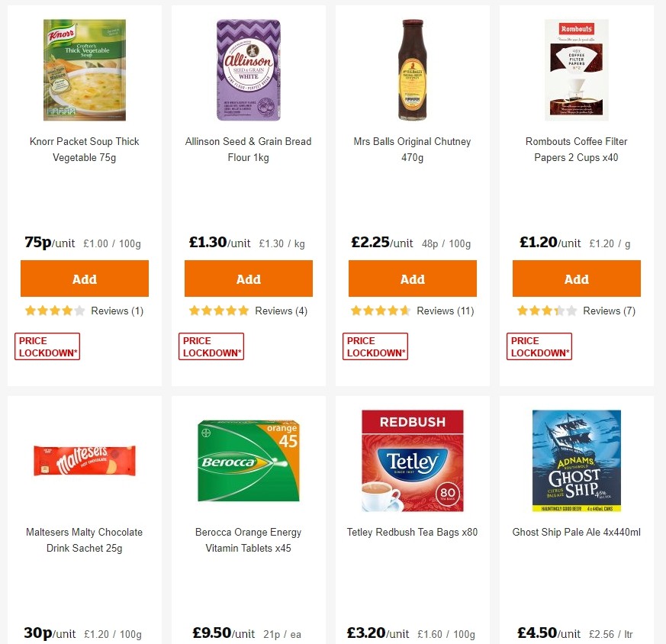View the Ghost Ship Pale Ale image
This screenshot has height=644, width=666.
coord(576,460)
